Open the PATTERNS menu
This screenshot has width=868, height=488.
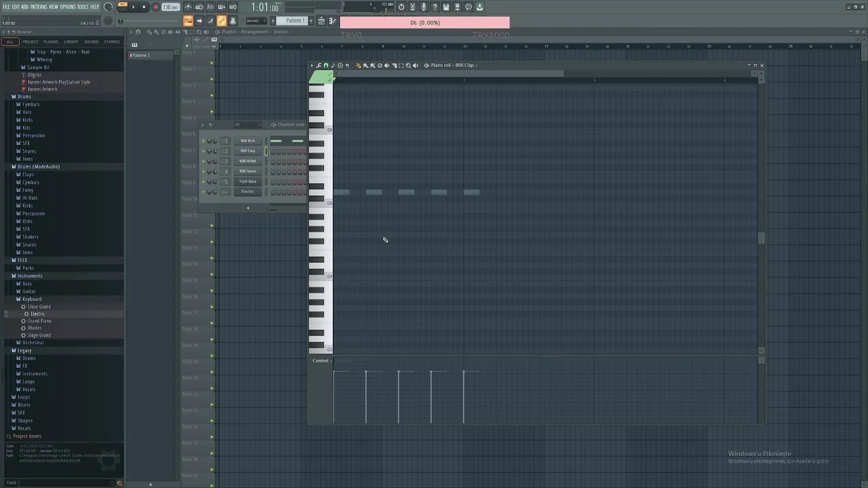38,7
